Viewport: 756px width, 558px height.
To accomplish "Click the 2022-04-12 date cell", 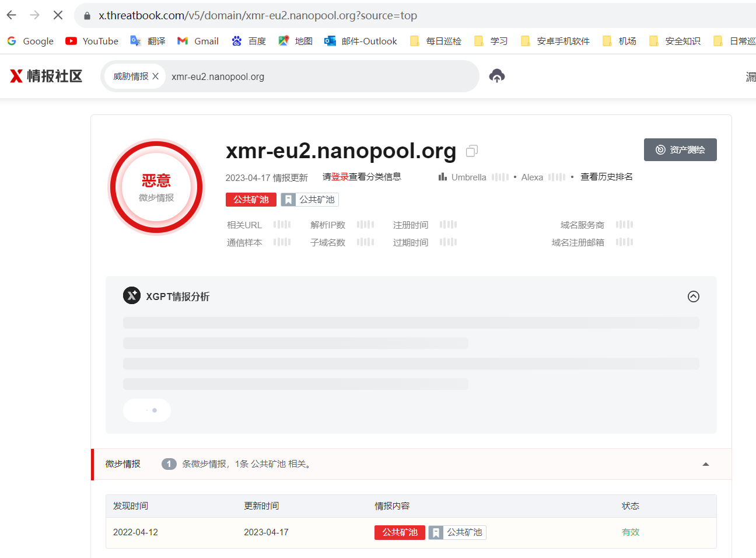I will [135, 532].
